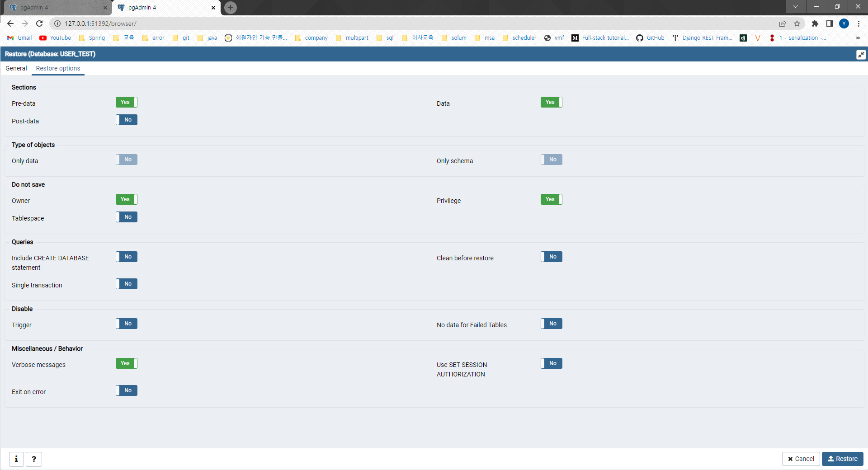This screenshot has width=868, height=470.
Task: Enable Include CREATE DATABASE statement
Action: click(127, 257)
